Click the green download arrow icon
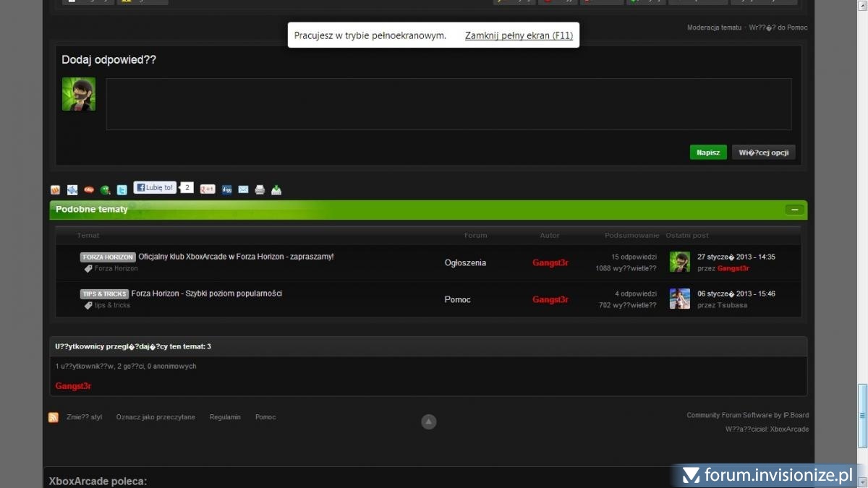 point(276,190)
